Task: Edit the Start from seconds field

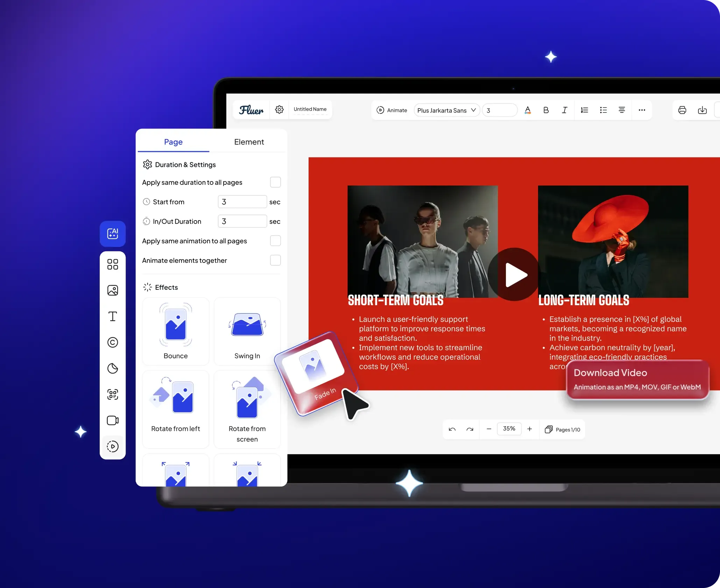Action: [x=242, y=202]
